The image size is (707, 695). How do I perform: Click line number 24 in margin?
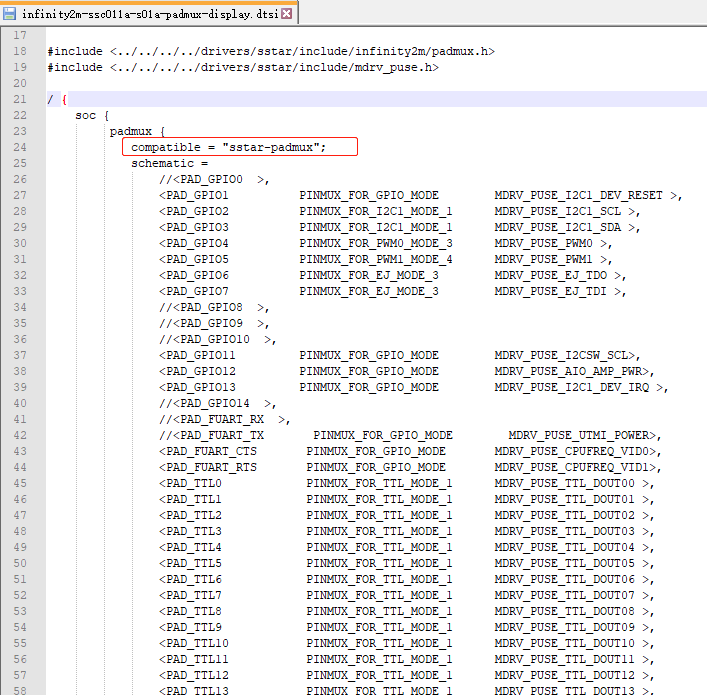pyautogui.click(x=20, y=147)
